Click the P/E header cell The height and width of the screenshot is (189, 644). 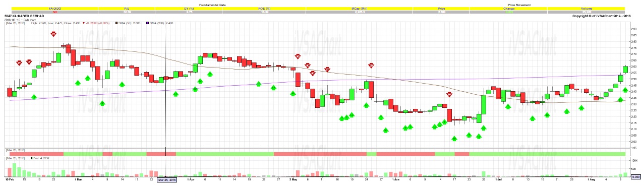127,8
